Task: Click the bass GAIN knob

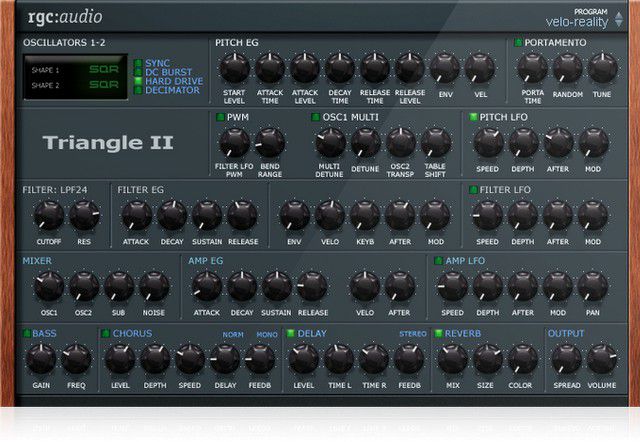Action: [41, 359]
